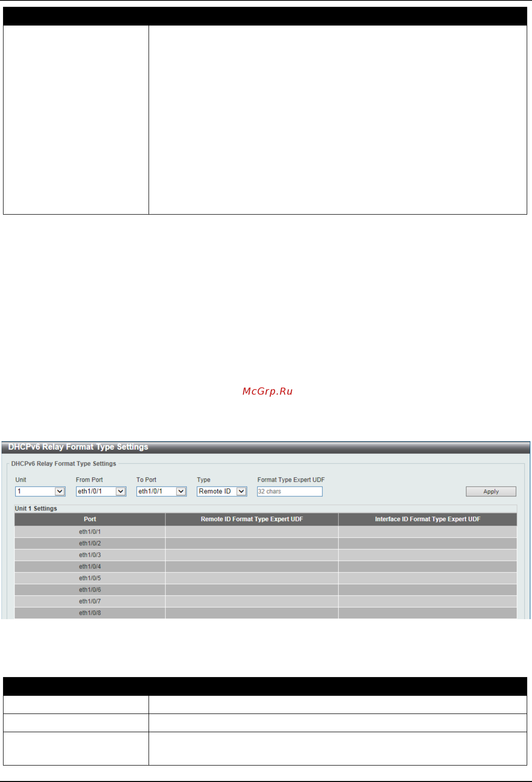Click the Format Type Expert UDF label
532x782 pixels.
291,480
